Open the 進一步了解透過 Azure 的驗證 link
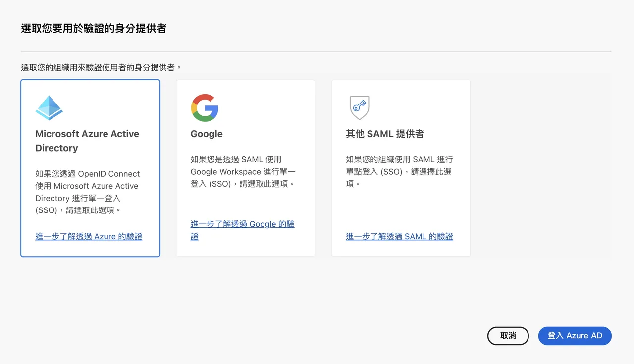634x364 pixels. [89, 236]
